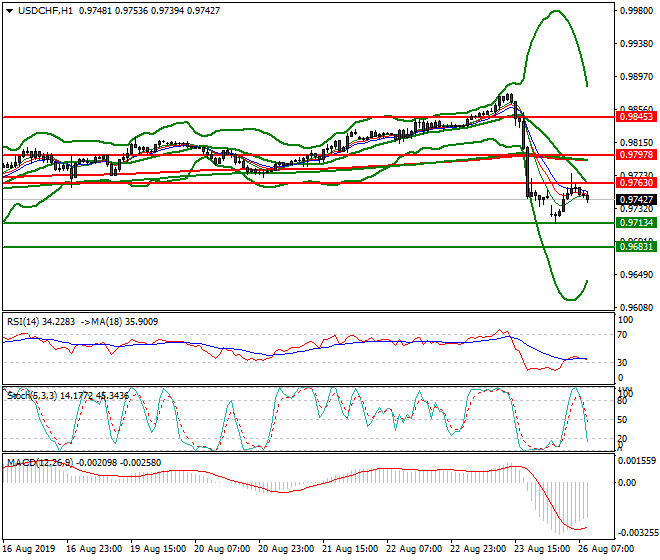
Task: Select the MACD scale value -0.003255
Action: (x=636, y=533)
